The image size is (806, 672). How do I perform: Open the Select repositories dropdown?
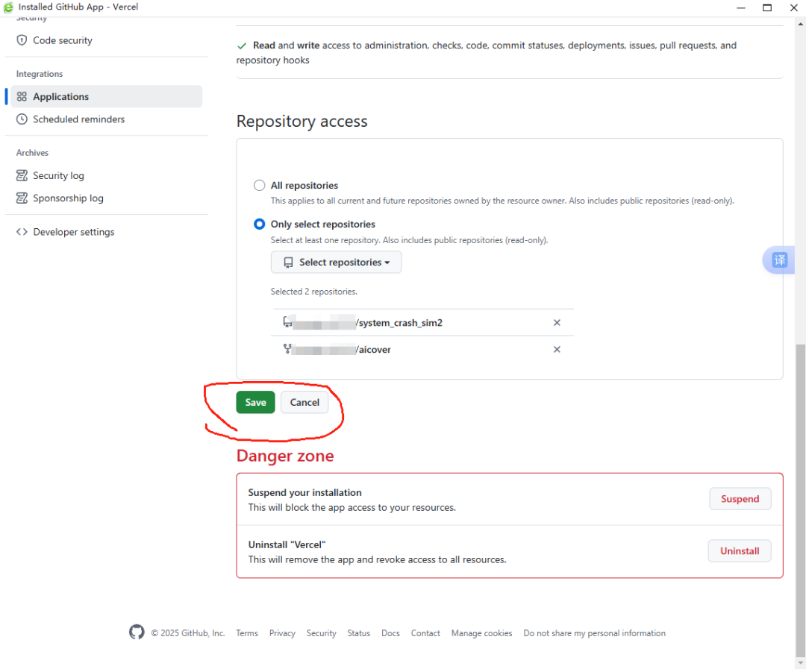[336, 263]
